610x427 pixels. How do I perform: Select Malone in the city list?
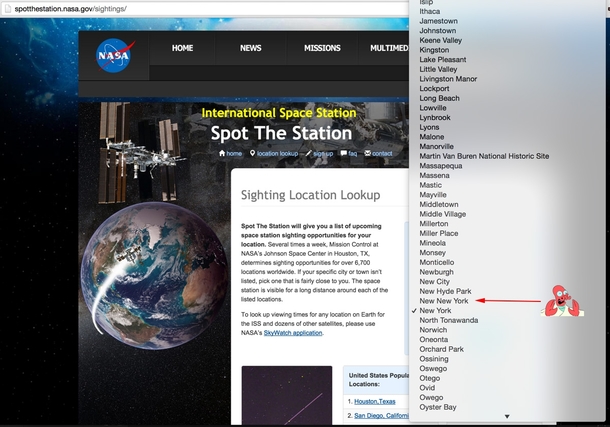pyautogui.click(x=432, y=137)
